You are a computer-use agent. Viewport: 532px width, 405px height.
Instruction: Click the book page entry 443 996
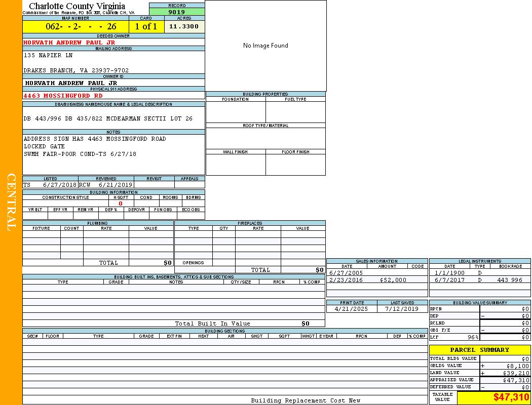(509, 280)
